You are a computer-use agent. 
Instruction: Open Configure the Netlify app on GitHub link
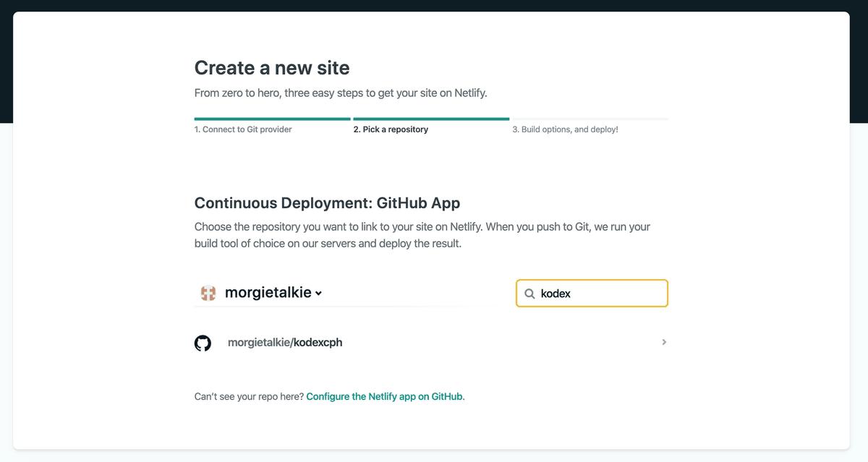coord(384,396)
